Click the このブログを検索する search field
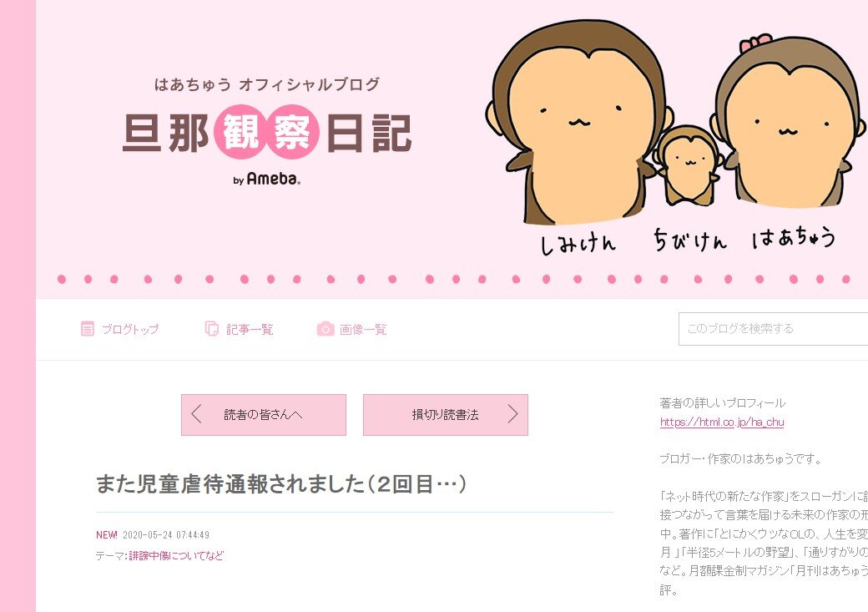 774,329
